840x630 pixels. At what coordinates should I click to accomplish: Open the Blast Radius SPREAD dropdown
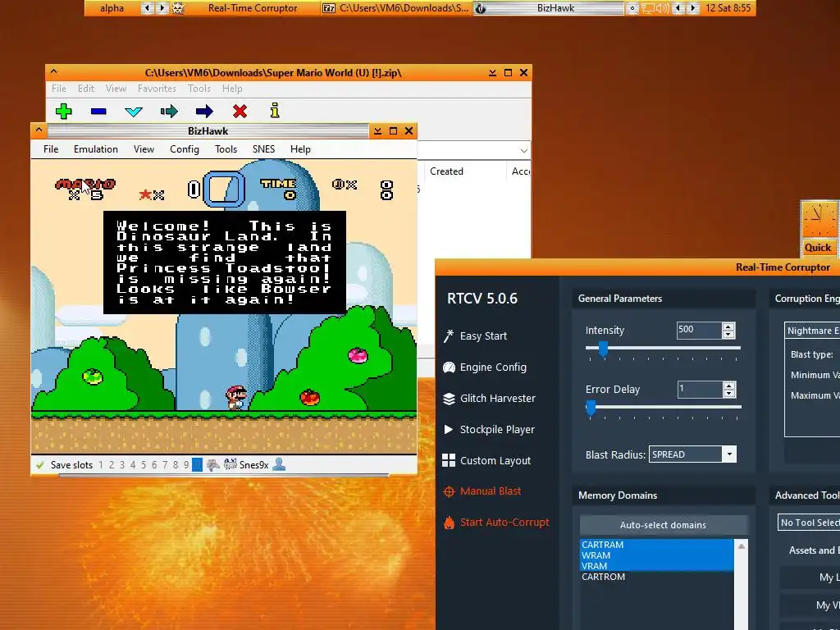(x=729, y=454)
